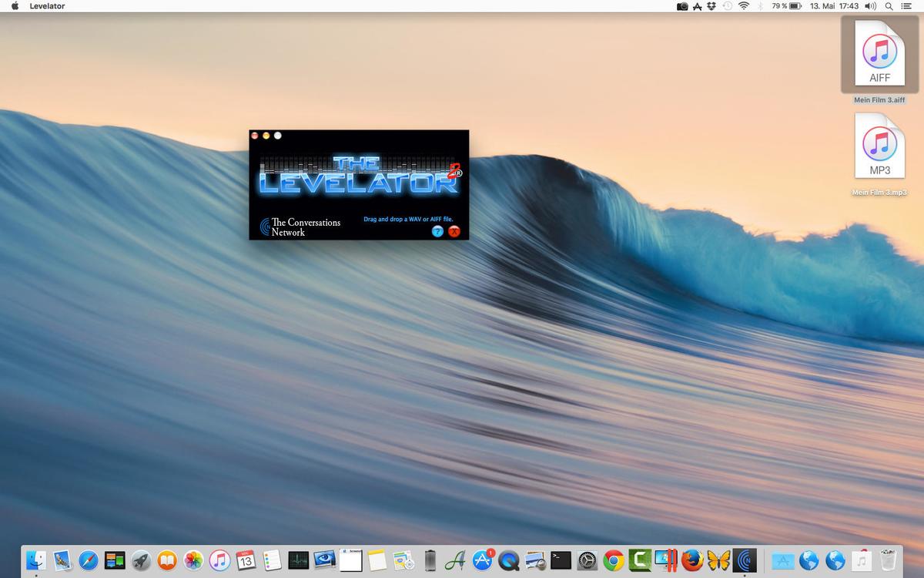This screenshot has height=578, width=924.
Task: Open the Bluetooth status menu
Action: (x=761, y=6)
